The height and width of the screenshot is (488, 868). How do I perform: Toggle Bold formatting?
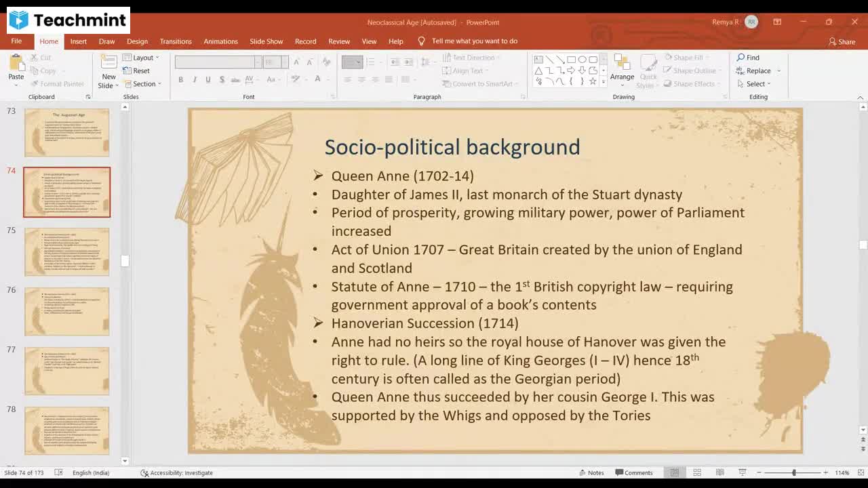tap(181, 79)
